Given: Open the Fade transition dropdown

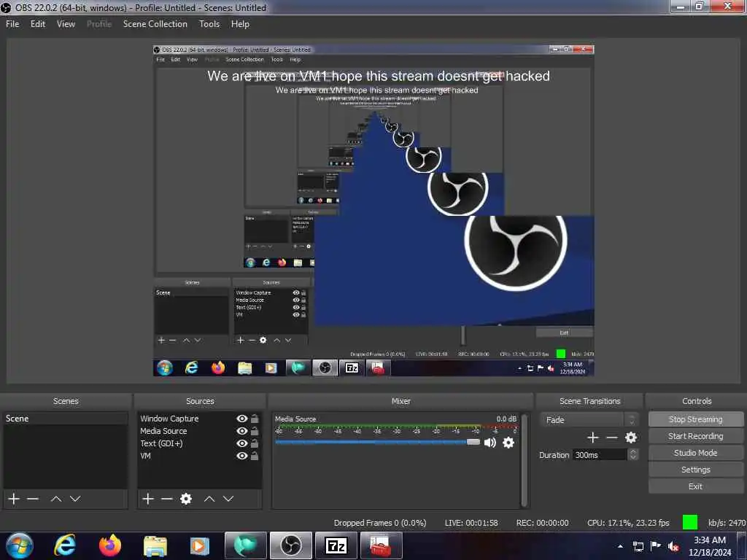Looking at the screenshot, I should [x=589, y=420].
